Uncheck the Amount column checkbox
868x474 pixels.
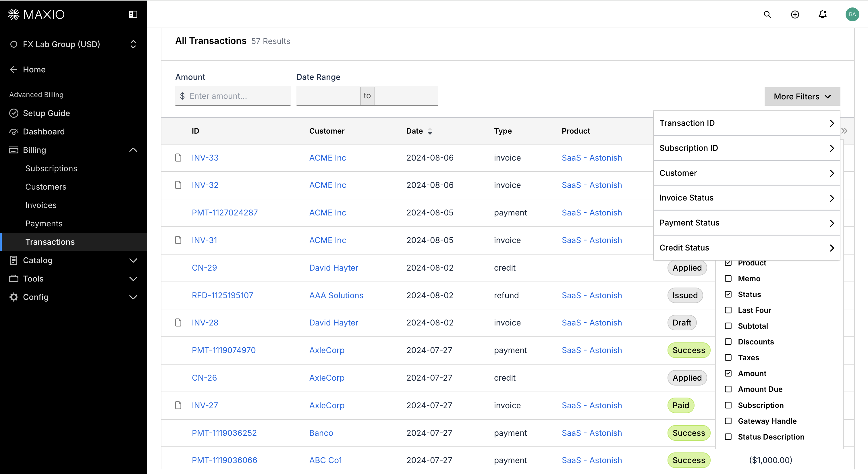(x=728, y=373)
